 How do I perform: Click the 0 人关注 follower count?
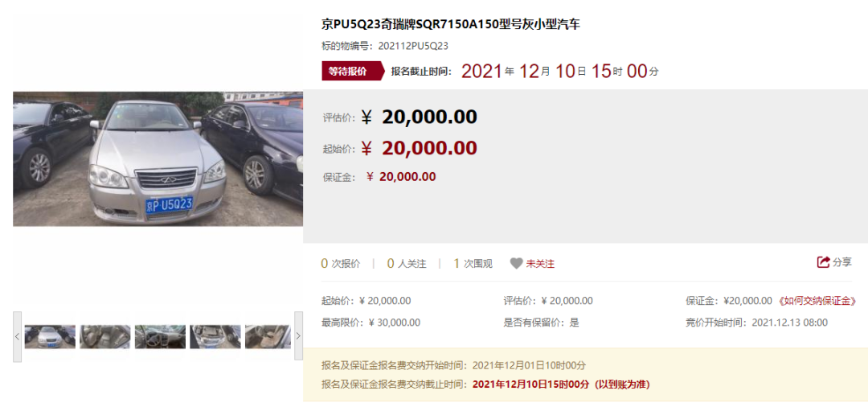[x=407, y=264]
